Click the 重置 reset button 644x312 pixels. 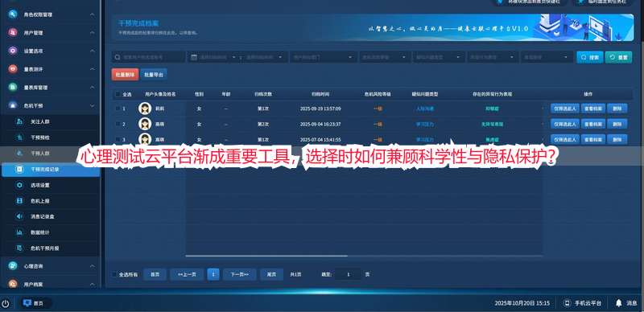(x=618, y=57)
